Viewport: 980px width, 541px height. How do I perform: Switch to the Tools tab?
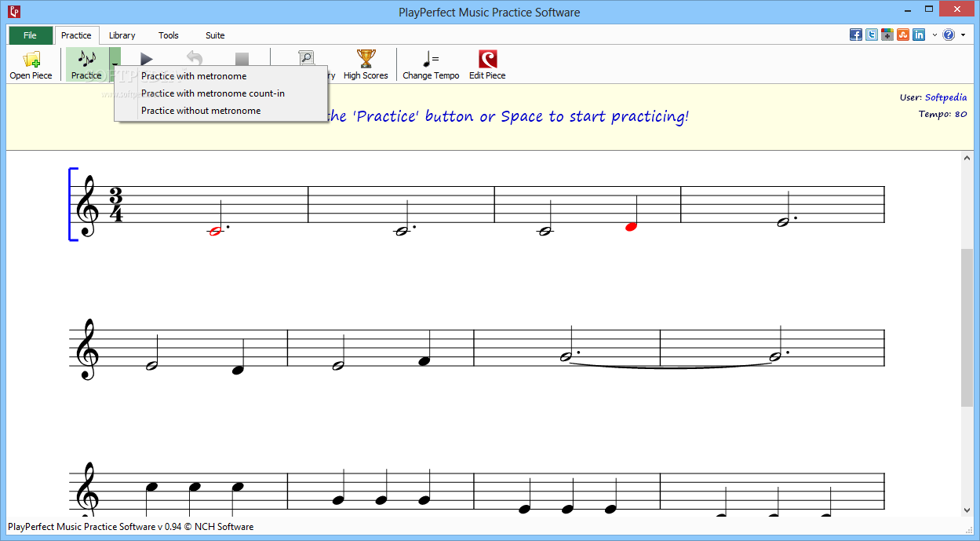pyautogui.click(x=169, y=35)
